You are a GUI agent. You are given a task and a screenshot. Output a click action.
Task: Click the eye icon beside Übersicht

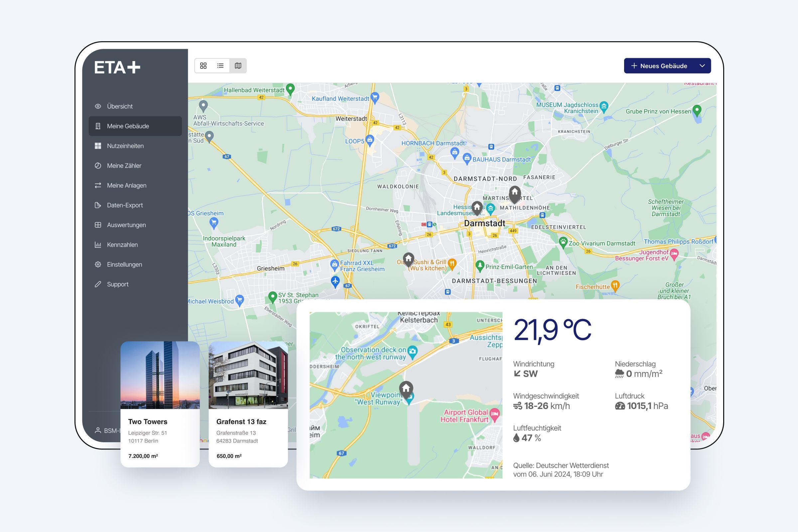tap(98, 106)
